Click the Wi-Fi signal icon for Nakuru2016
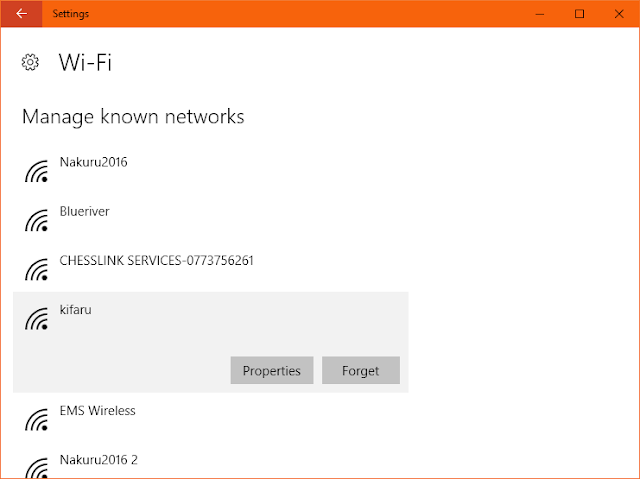This screenshot has width=640, height=479. click(x=36, y=171)
